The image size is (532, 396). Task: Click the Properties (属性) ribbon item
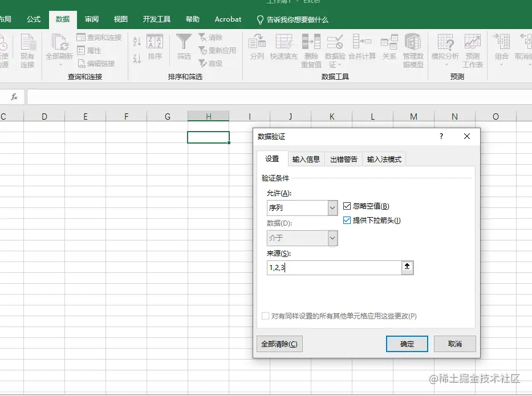[89, 51]
